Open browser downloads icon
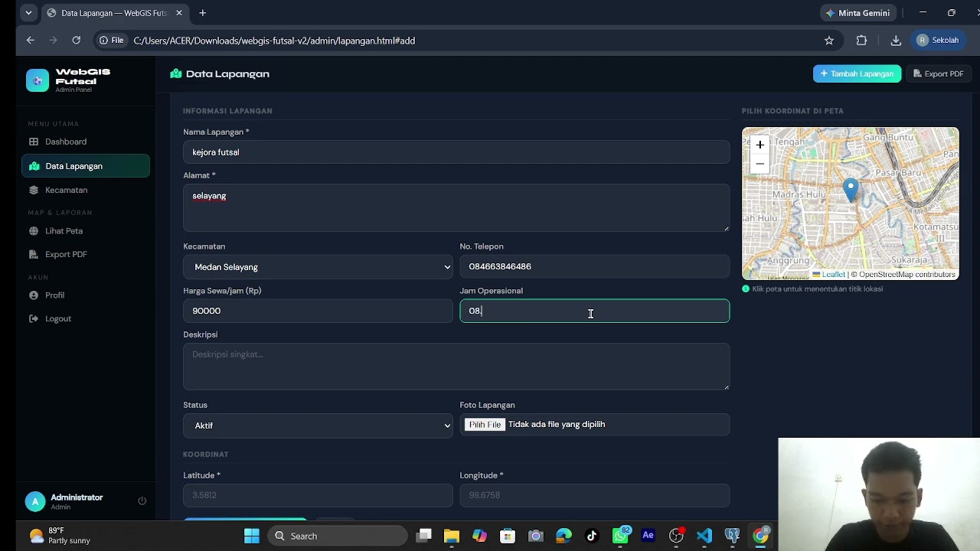 [x=896, y=41]
